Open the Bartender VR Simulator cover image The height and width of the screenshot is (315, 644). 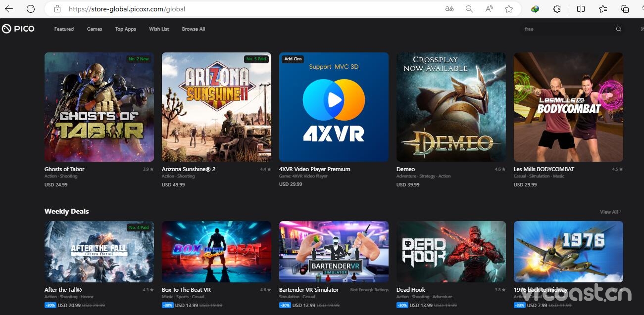[334, 252]
